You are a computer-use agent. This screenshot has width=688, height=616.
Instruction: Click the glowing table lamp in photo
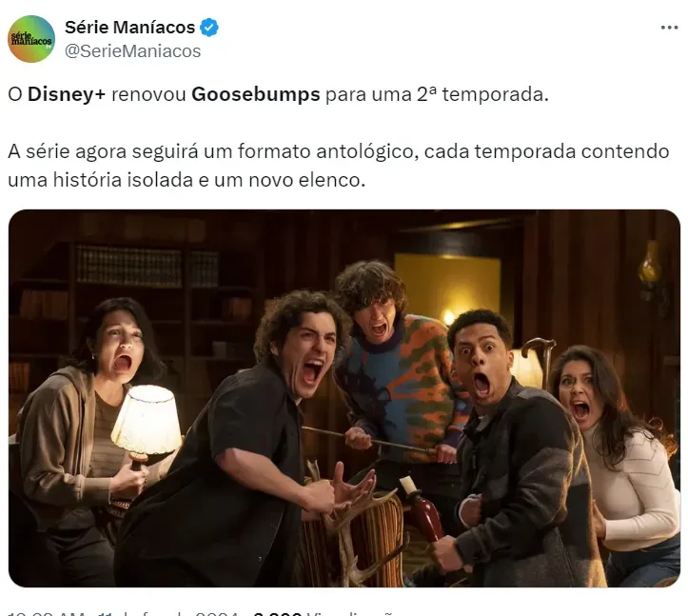pyautogui.click(x=146, y=424)
